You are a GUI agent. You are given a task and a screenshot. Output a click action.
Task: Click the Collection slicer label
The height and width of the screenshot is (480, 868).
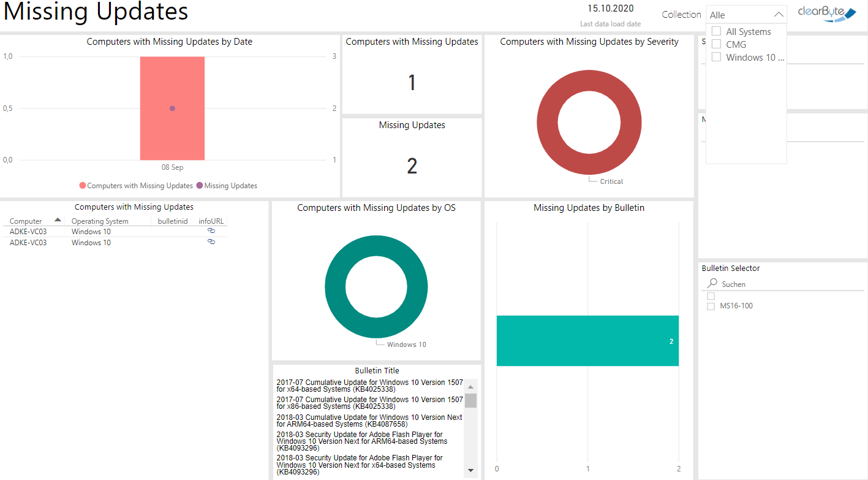point(681,15)
